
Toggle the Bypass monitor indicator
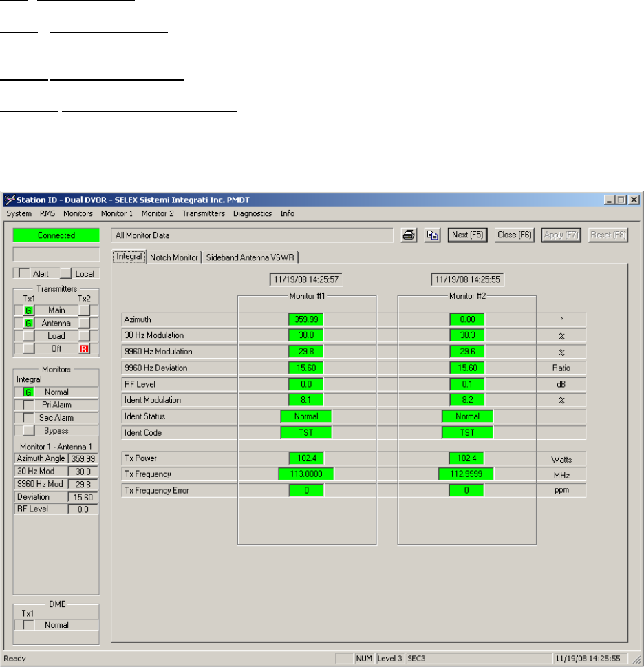(28, 430)
